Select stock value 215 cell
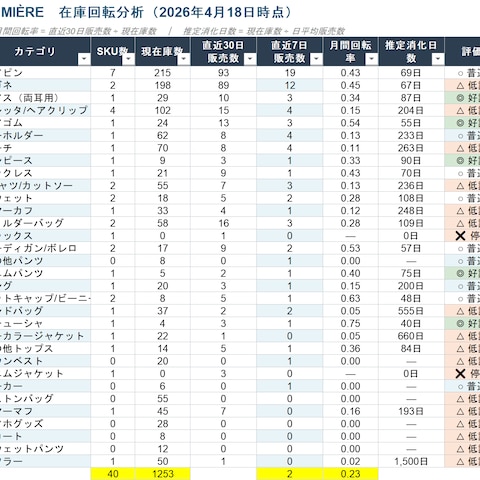This screenshot has height=480, width=480. [x=163, y=73]
